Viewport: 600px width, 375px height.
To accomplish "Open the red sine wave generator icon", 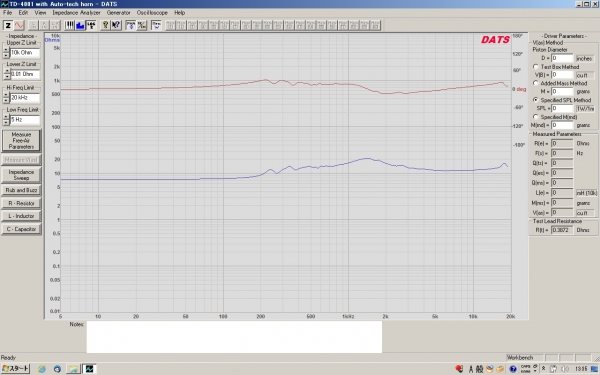I will click(19, 26).
